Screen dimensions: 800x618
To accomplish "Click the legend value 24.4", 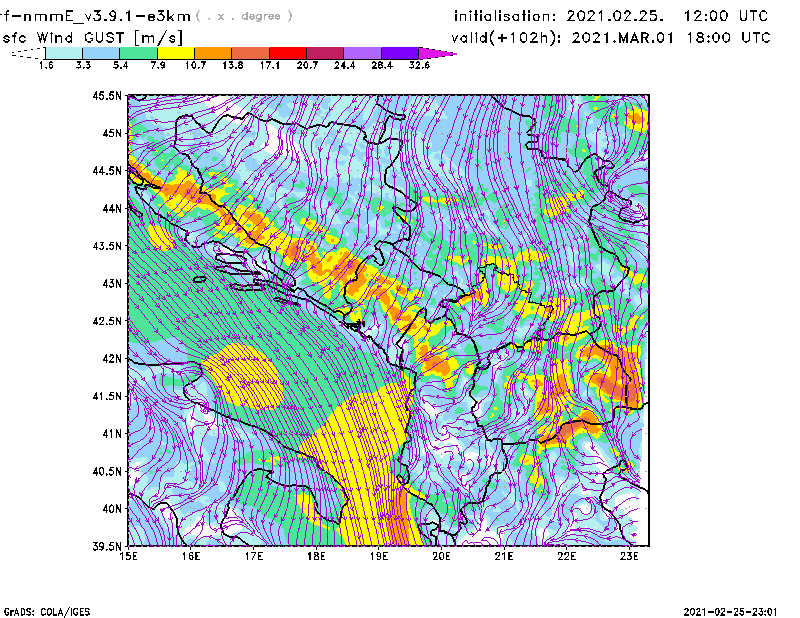I will point(344,65).
